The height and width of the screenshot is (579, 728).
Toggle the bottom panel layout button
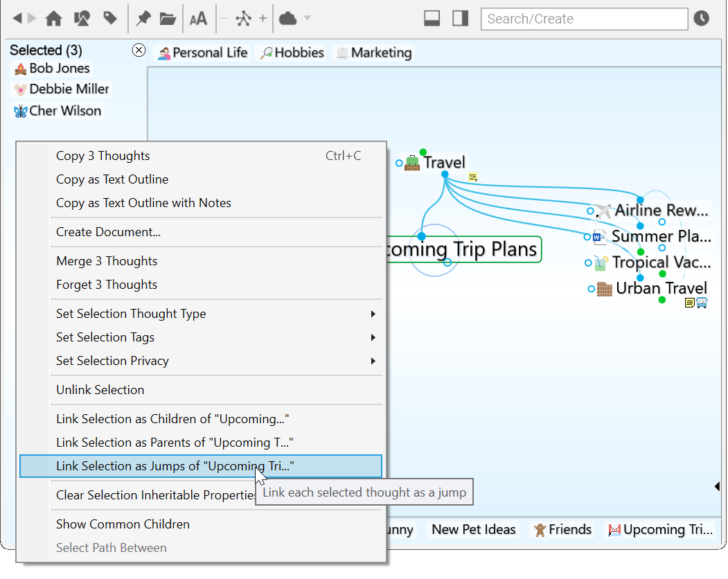coord(432,19)
